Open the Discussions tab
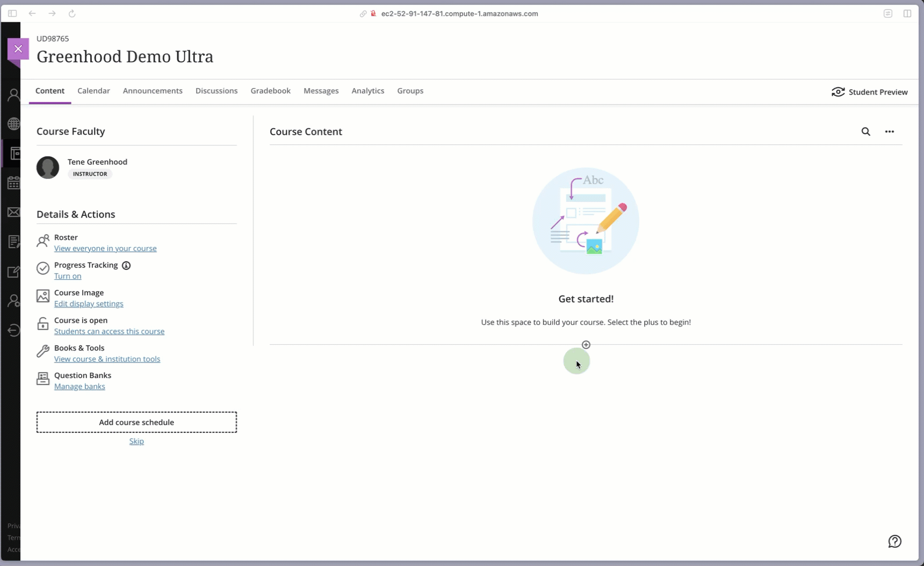 [216, 91]
